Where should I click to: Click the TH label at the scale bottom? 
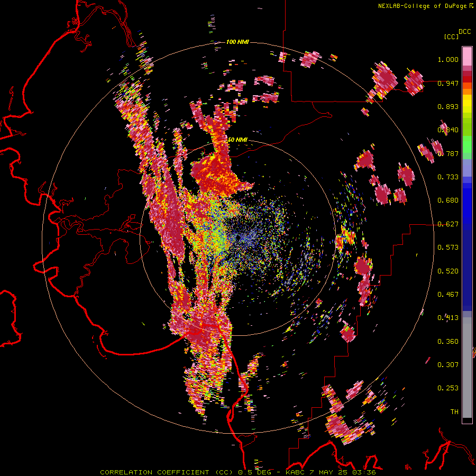click(x=454, y=412)
